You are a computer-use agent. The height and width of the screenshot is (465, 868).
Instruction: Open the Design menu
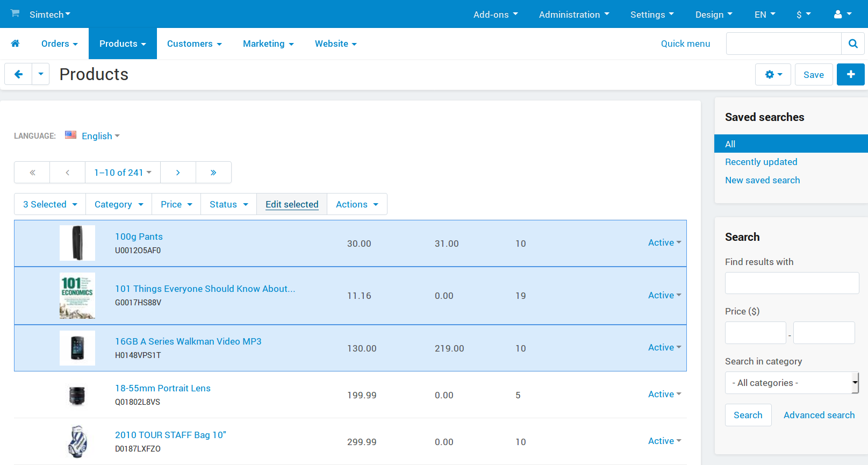(x=714, y=15)
